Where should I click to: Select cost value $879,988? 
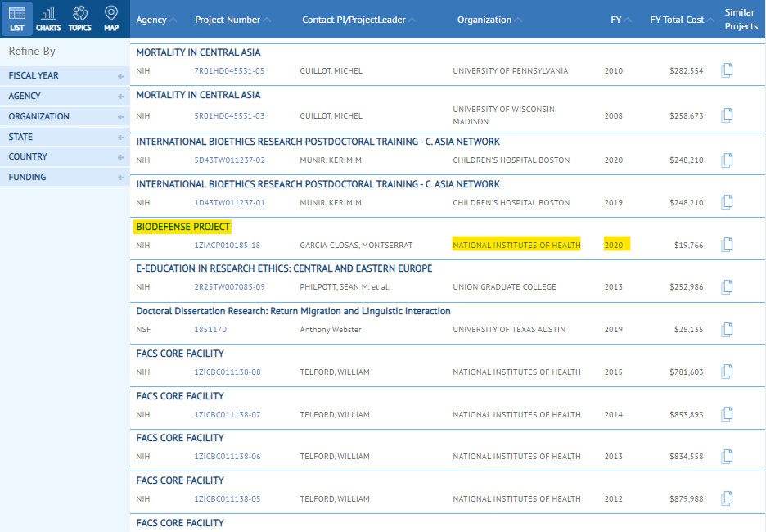click(687, 499)
